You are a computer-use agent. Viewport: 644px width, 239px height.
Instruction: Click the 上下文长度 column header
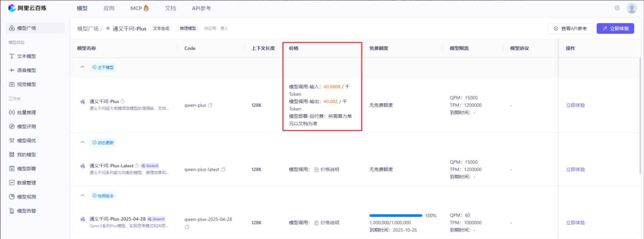pyautogui.click(x=263, y=48)
